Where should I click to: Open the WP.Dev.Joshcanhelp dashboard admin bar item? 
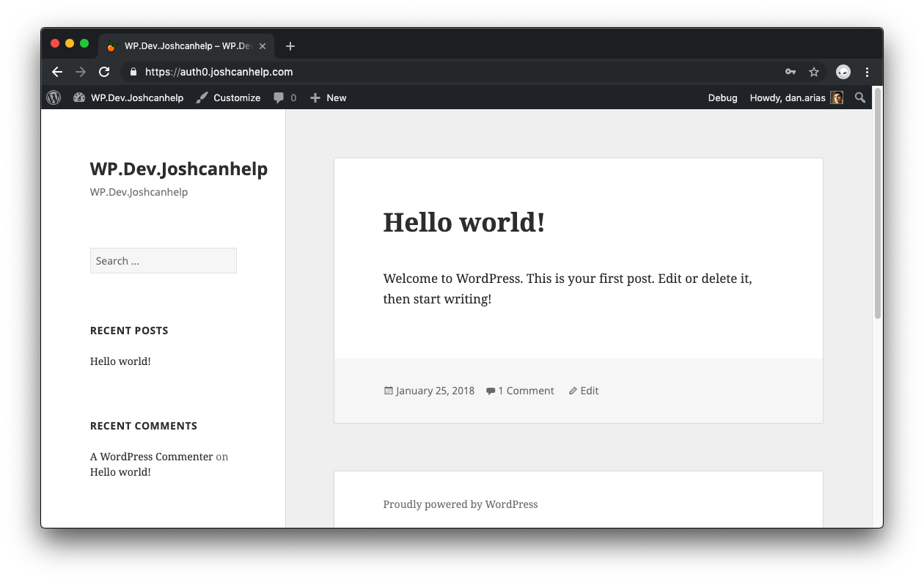(128, 97)
